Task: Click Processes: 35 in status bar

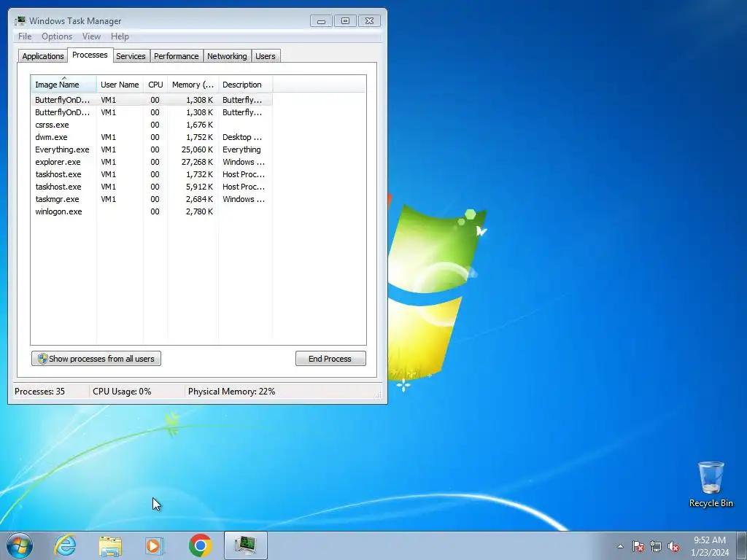Action: coord(39,392)
